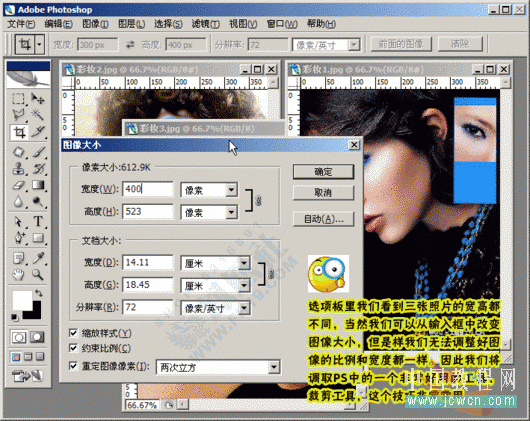Screen dimensions: 530x421
Task: Expand the 两次立方 resampling dropdown
Action: 274,367
